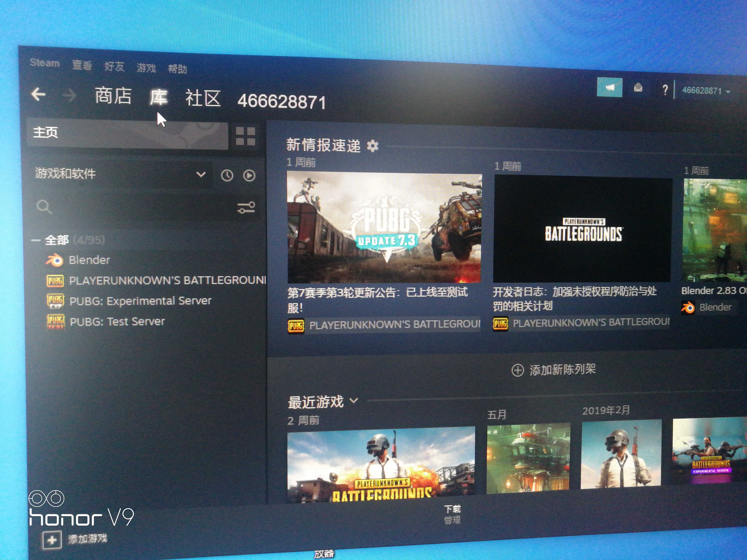Open the help question mark icon
747x560 pixels.
(x=665, y=89)
